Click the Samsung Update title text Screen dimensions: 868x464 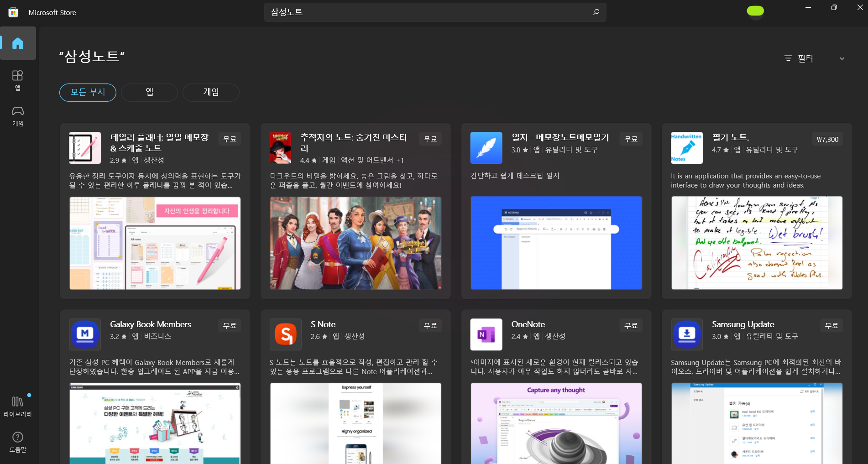coord(743,324)
